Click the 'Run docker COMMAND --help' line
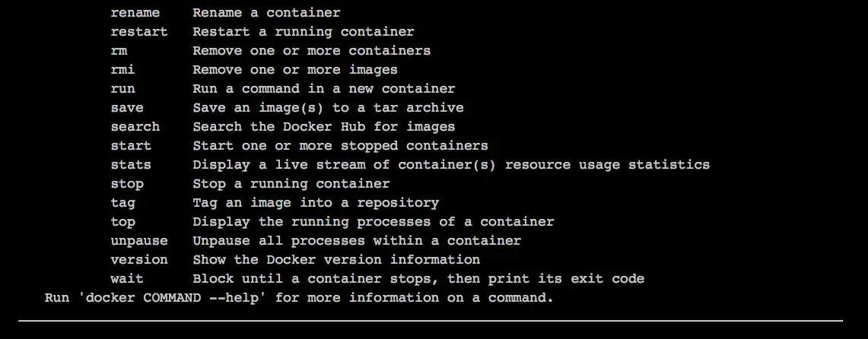Screen dimensions: 868x339 point(299,298)
